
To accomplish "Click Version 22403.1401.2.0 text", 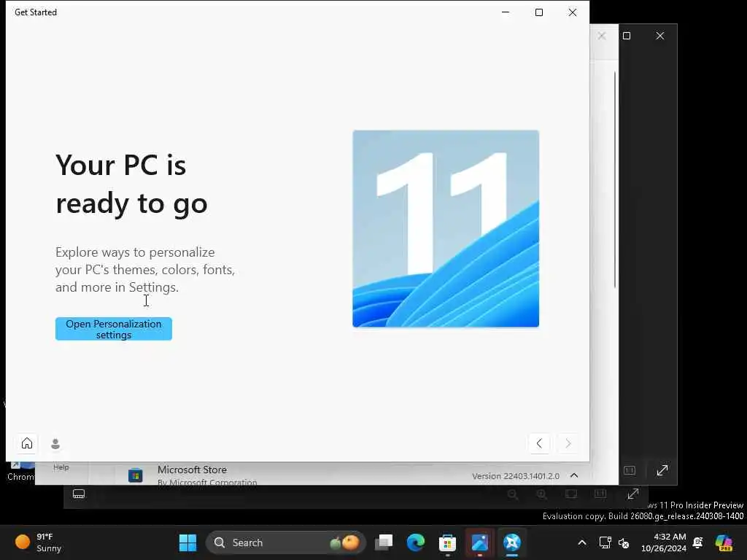I will pyautogui.click(x=516, y=475).
